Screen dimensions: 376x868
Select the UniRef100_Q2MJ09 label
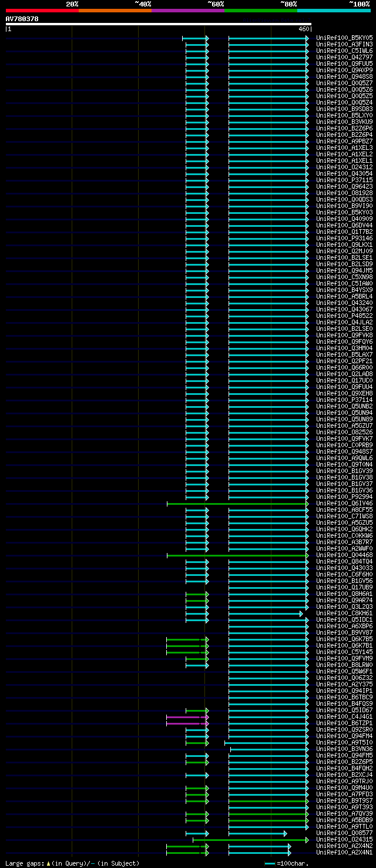[344, 251]
